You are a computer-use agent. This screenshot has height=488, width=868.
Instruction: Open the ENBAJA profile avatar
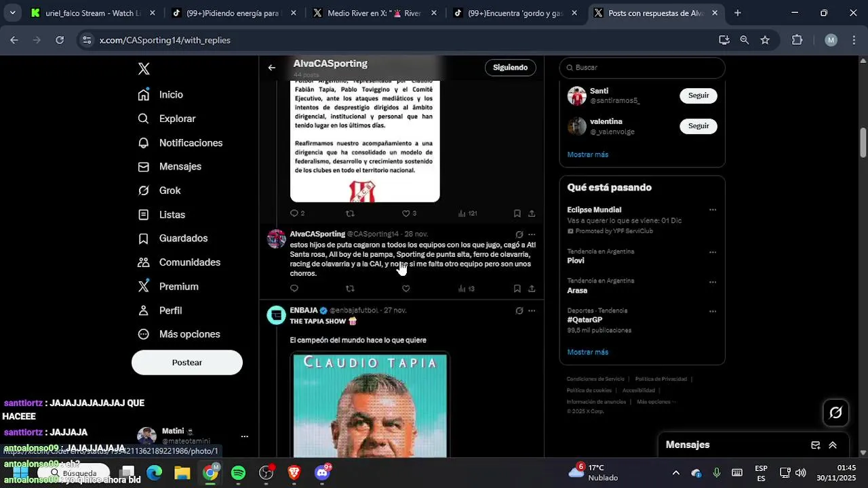[276, 315]
